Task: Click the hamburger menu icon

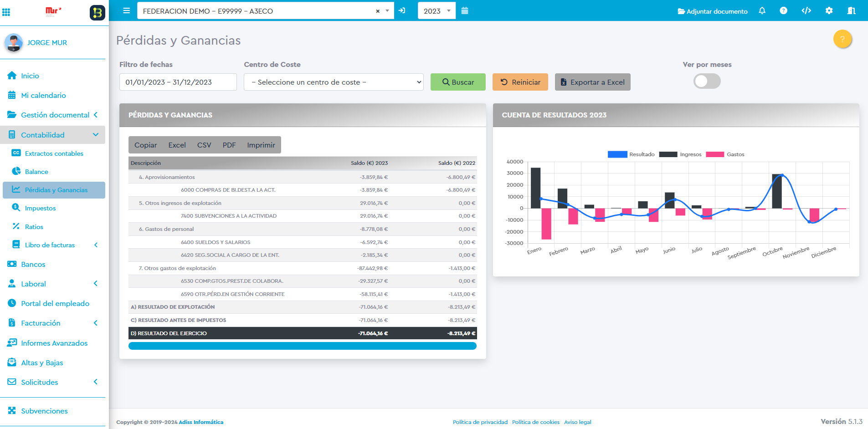Action: click(x=127, y=11)
